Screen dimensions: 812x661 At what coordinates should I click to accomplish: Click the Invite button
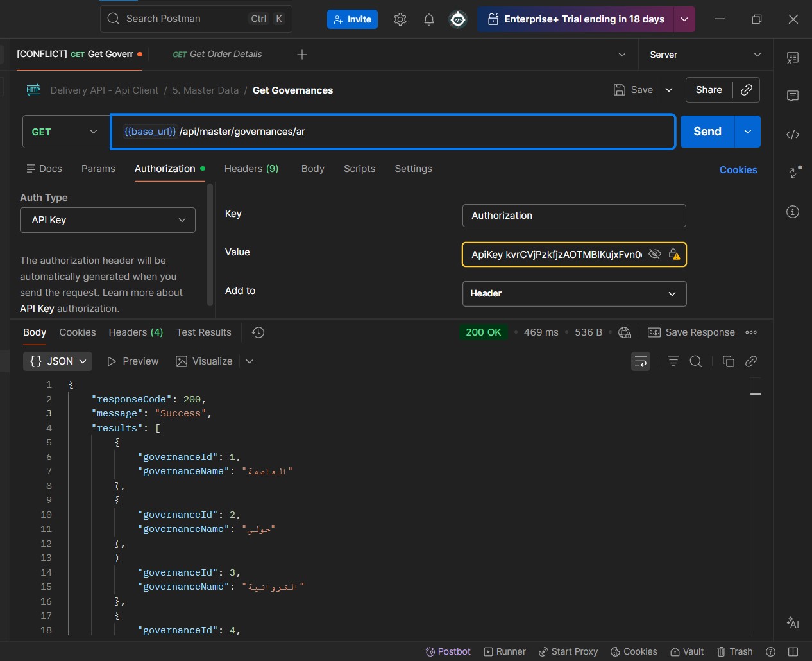coord(352,19)
